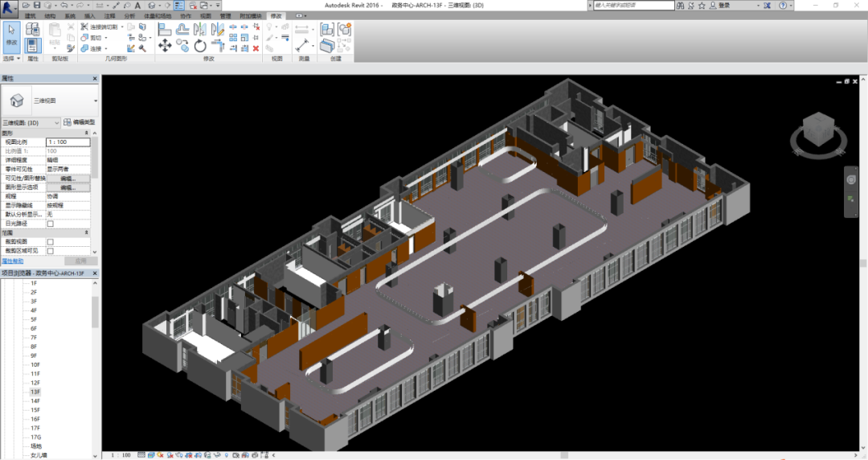Collapse the 图形 section in properties
The width and height of the screenshot is (868, 460).
(x=86, y=133)
